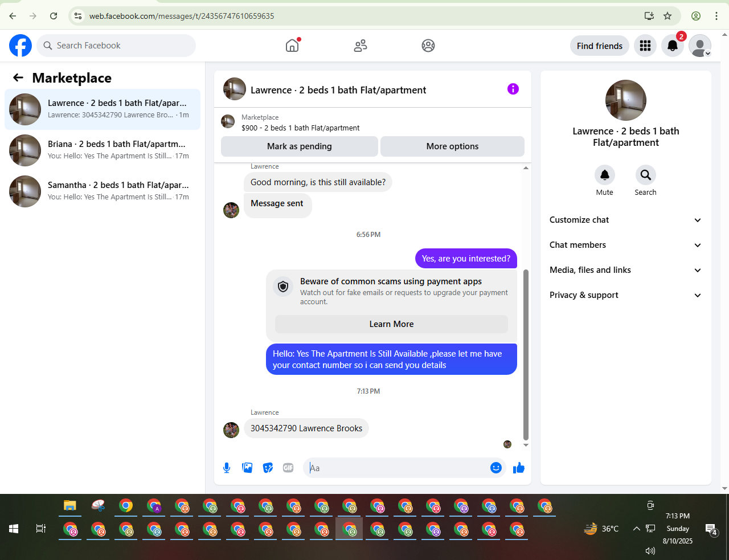Open the Facebook logo home link

(x=21, y=46)
